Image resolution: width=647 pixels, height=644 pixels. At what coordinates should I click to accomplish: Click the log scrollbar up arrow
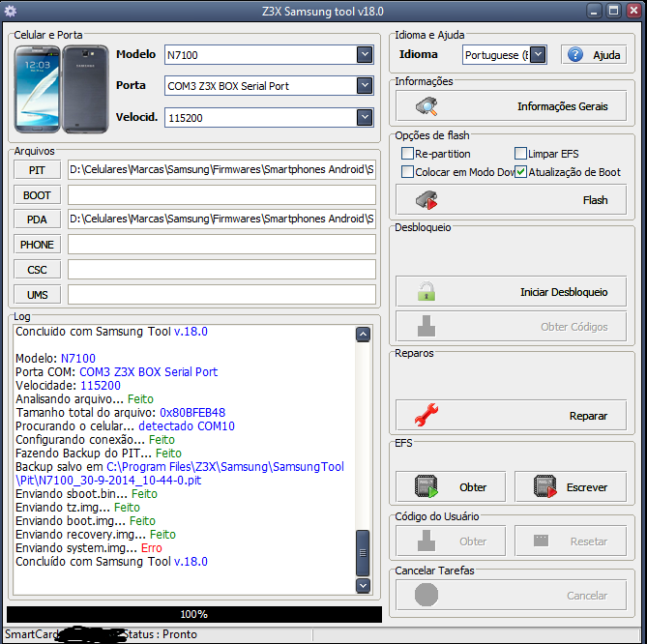[363, 335]
